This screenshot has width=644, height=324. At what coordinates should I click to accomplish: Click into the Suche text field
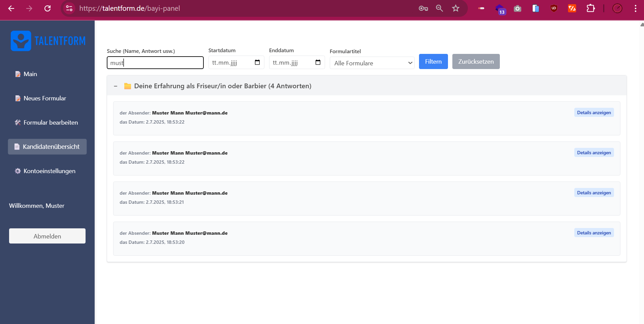(x=155, y=63)
